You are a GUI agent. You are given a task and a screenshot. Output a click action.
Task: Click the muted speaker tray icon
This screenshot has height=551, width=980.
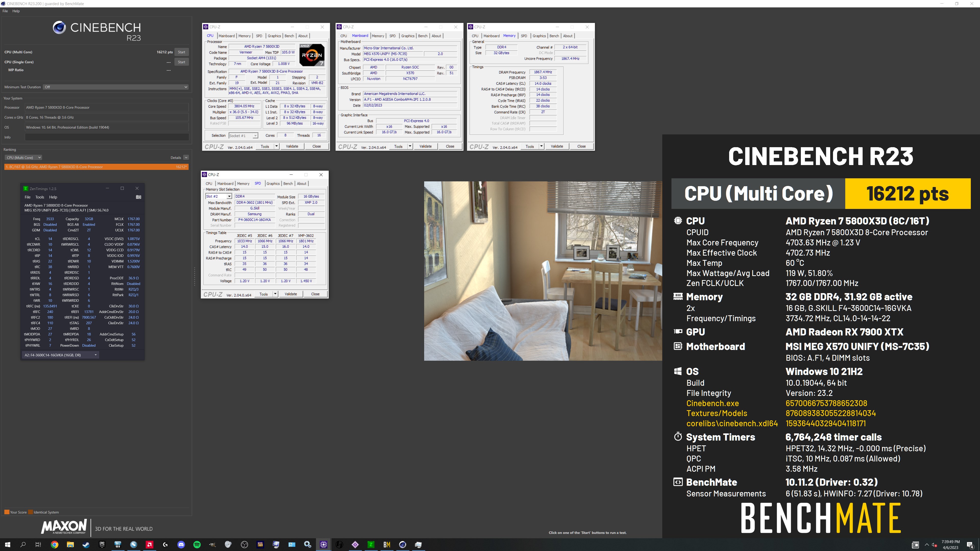coord(934,545)
